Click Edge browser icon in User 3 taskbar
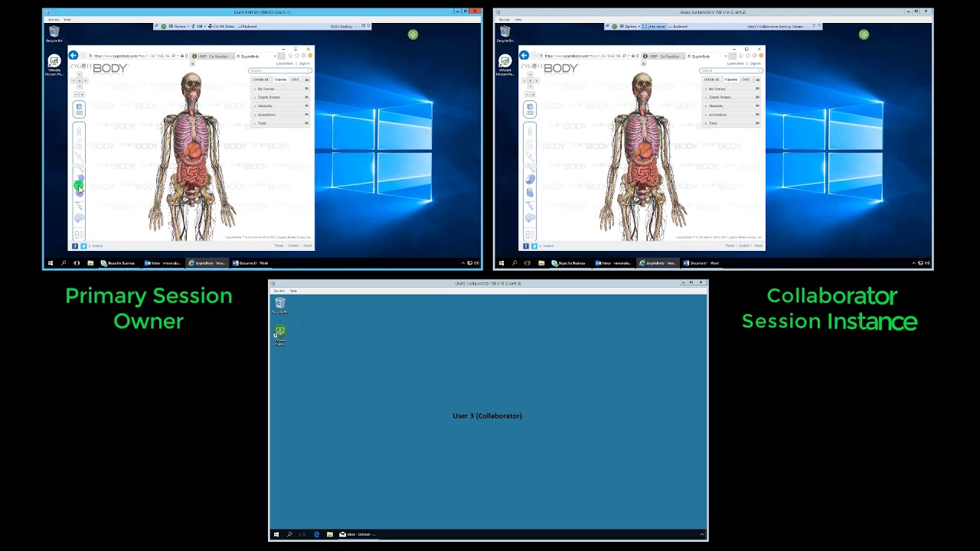The width and height of the screenshot is (980, 551). coord(316,534)
